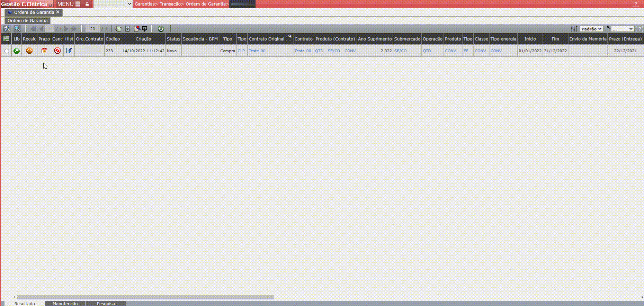Open the wrench and screwdriver tools icon

7,29
